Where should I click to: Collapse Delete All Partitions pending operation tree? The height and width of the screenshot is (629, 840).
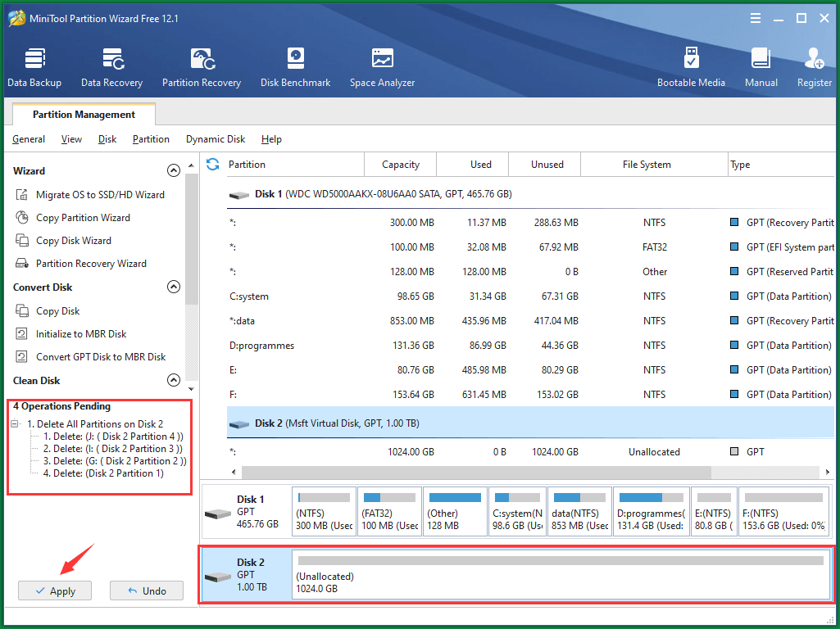point(15,424)
